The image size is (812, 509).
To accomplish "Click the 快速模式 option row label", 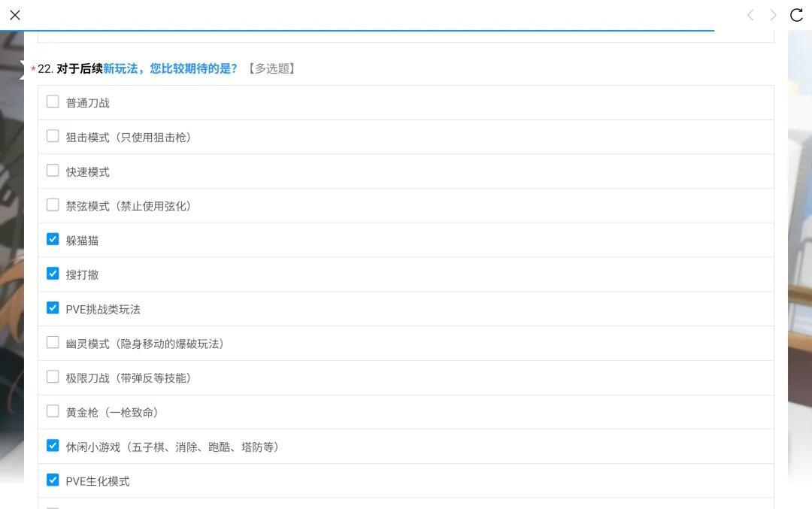I will (x=87, y=172).
